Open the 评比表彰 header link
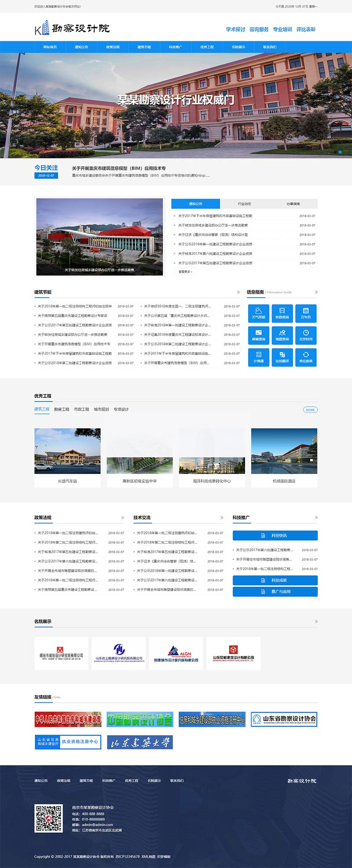This screenshot has height=868, width=352. (x=306, y=29)
